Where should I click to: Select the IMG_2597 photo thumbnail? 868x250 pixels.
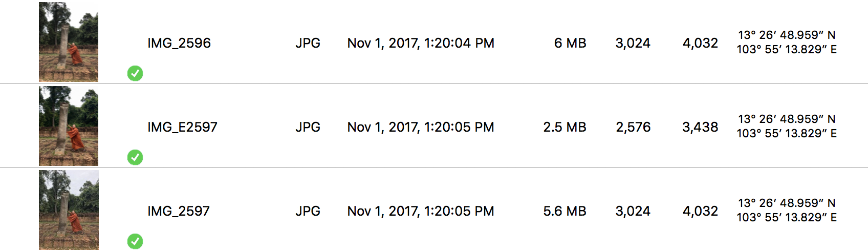pos(69,210)
